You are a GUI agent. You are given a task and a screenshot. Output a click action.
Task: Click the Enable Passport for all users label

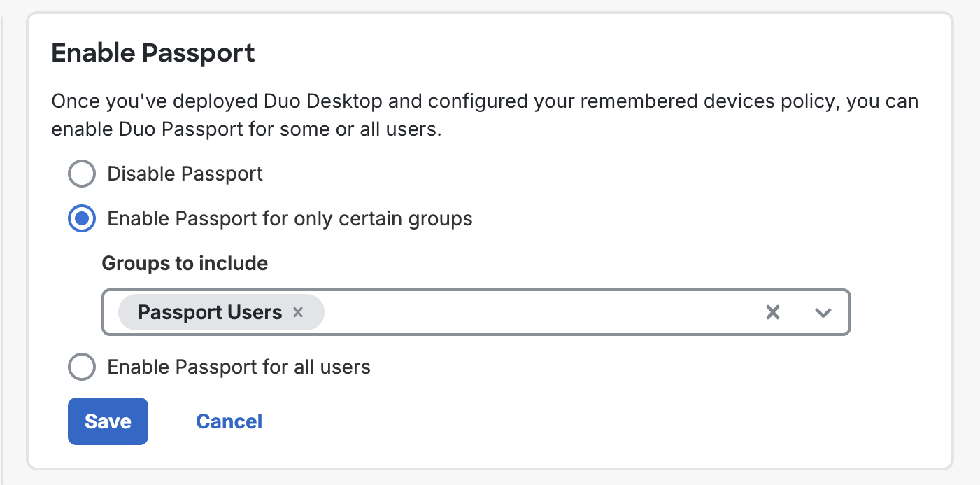tap(238, 367)
